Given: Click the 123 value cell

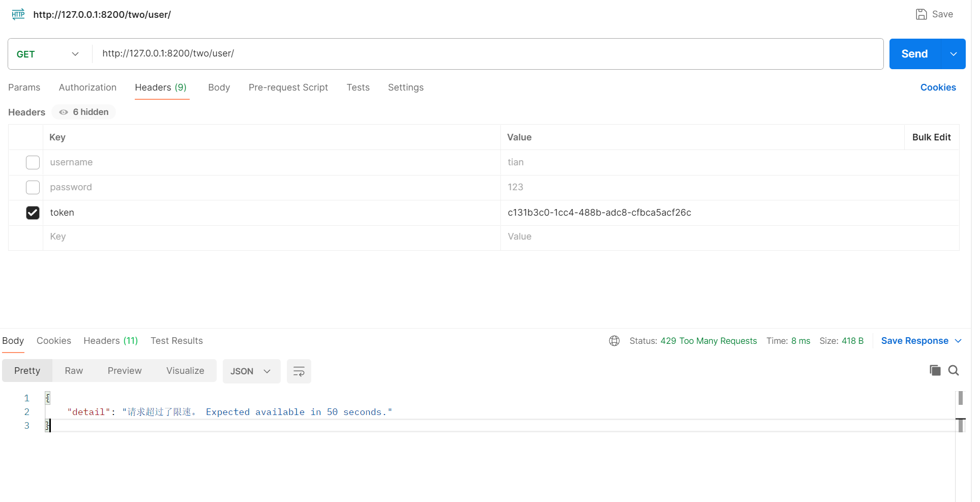Looking at the screenshot, I should [730, 187].
